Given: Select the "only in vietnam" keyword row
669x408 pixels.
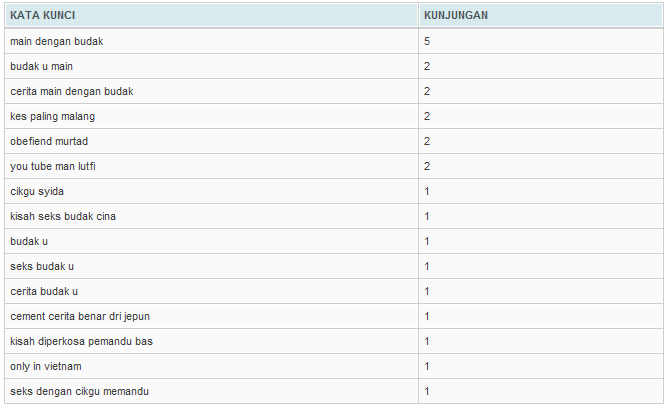Looking at the screenshot, I should [x=46, y=366].
